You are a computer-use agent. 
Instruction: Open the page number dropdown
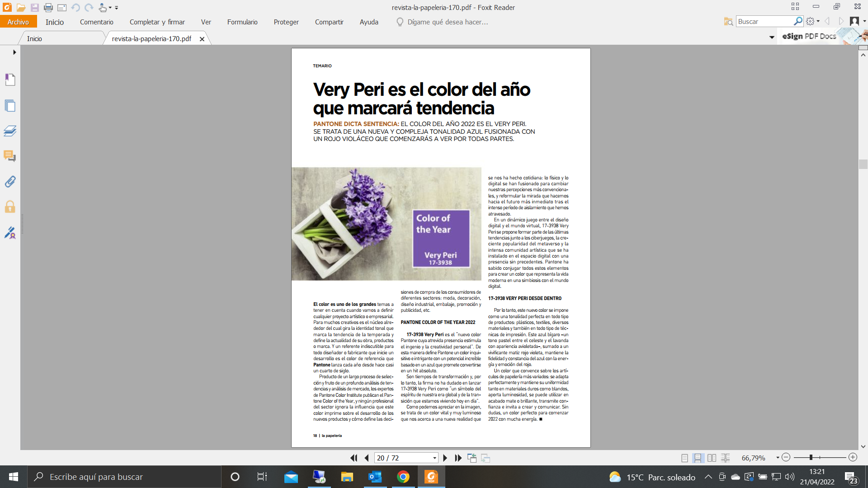tap(434, 458)
